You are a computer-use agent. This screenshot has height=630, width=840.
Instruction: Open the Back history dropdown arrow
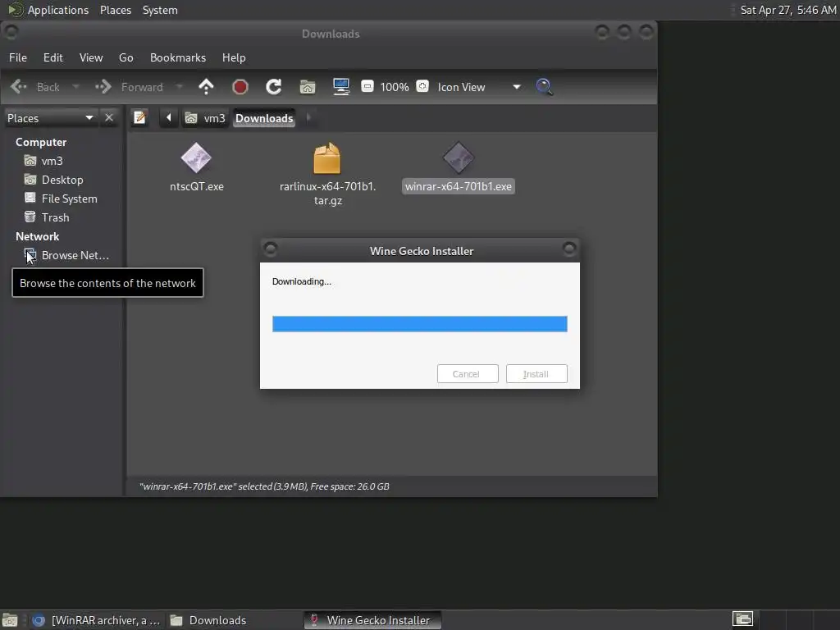(x=75, y=87)
